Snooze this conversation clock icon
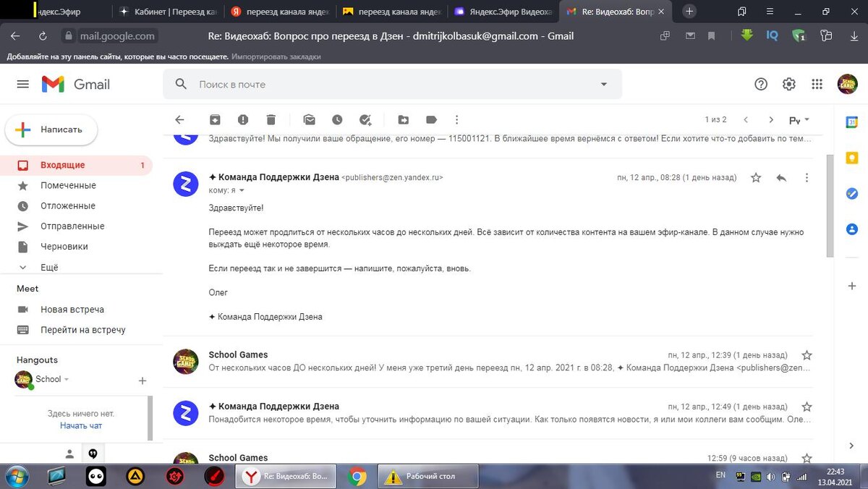 pos(337,119)
